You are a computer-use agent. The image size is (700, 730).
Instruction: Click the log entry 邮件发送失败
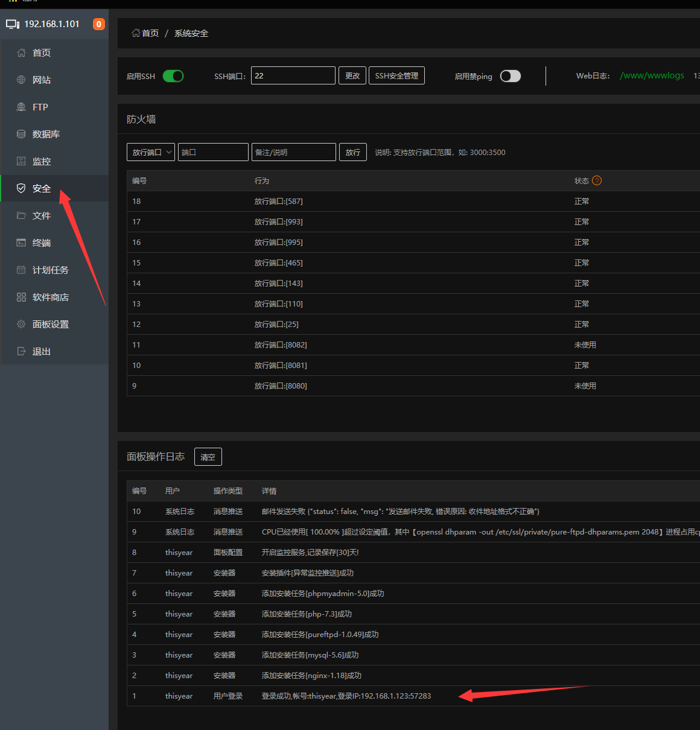(x=413, y=512)
